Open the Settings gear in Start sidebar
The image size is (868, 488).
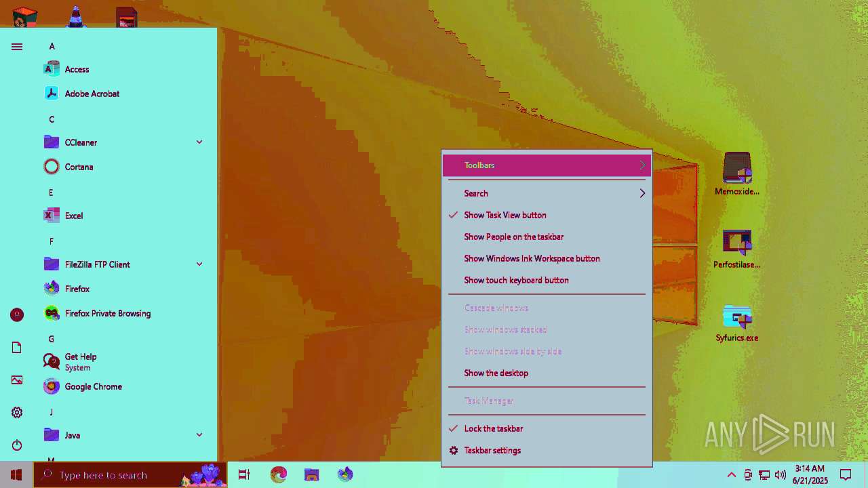(17, 413)
